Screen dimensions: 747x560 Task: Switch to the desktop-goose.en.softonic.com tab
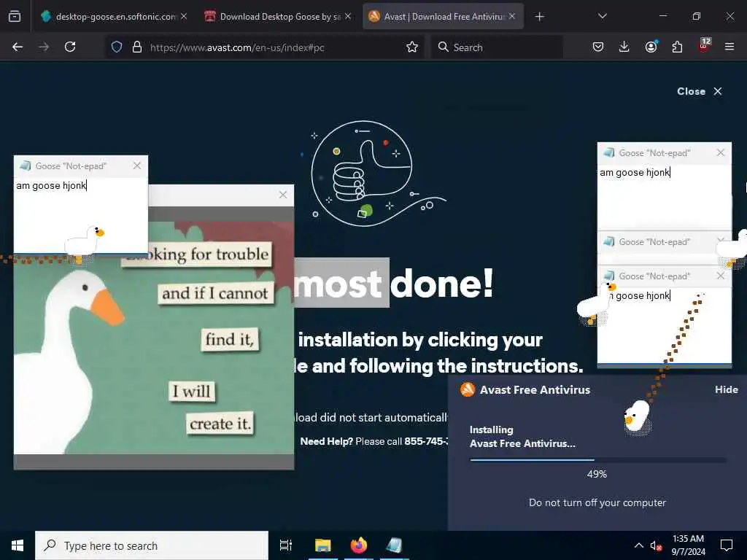point(114,16)
